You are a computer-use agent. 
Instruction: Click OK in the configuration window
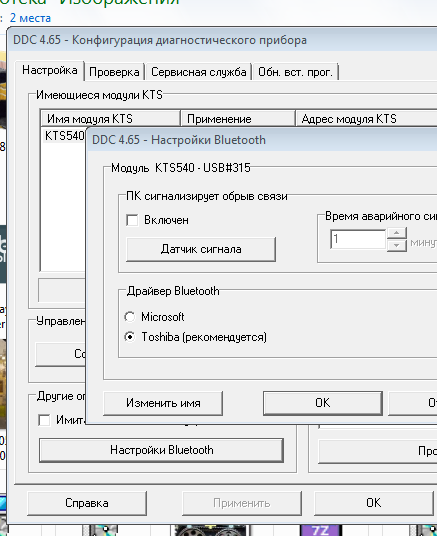[373, 503]
